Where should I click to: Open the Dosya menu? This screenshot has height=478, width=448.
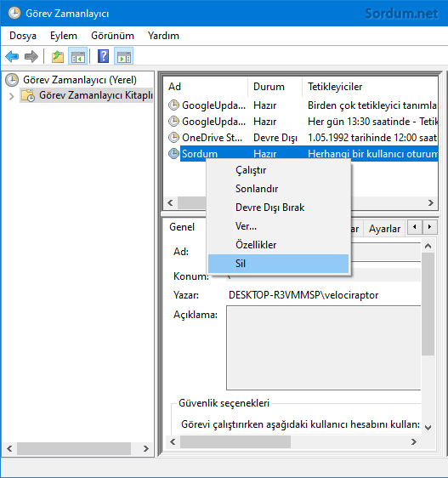[23, 36]
